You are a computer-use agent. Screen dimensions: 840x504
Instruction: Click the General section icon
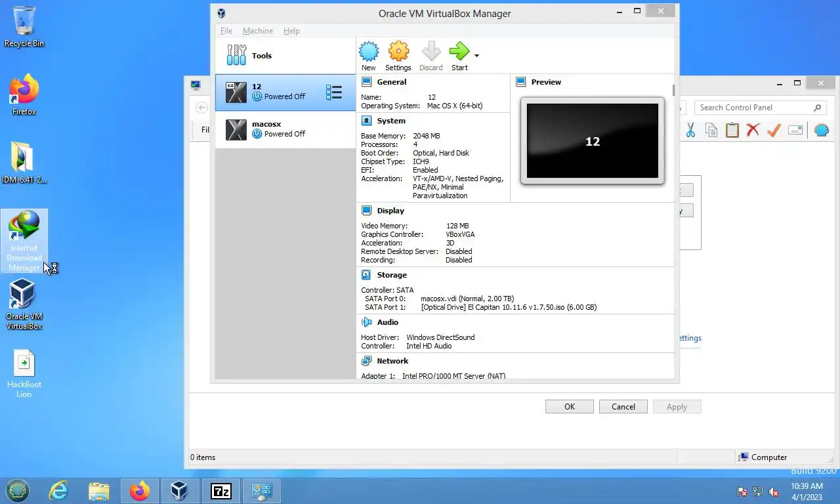click(x=366, y=82)
